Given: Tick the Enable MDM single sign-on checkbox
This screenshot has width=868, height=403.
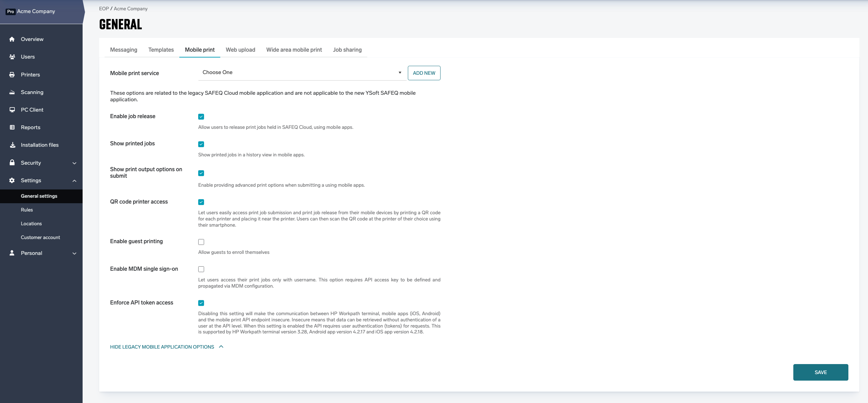Looking at the screenshot, I should (201, 269).
